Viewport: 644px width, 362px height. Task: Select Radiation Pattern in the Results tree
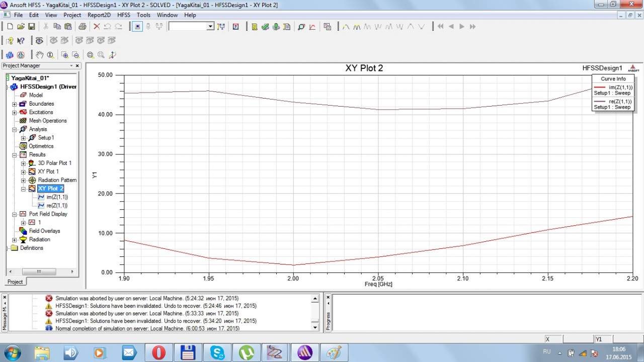click(57, 180)
